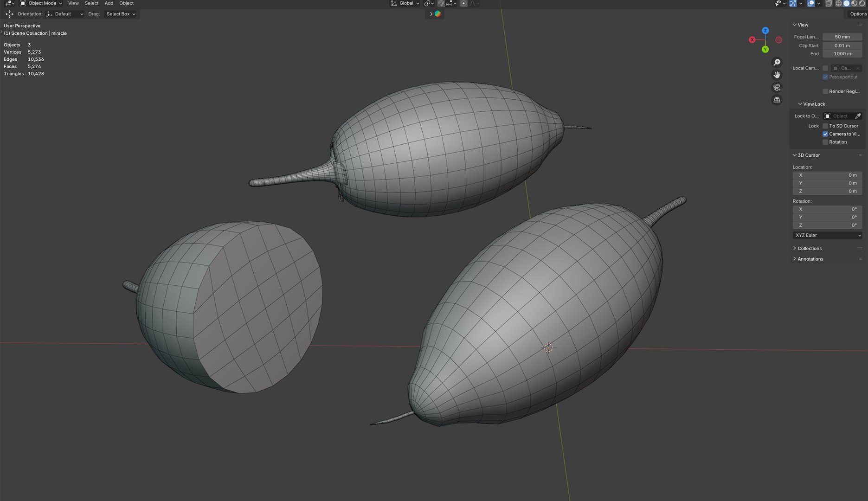Screen dimensions: 868x501
Task: Toggle proportional editing icon
Action: tap(463, 3)
